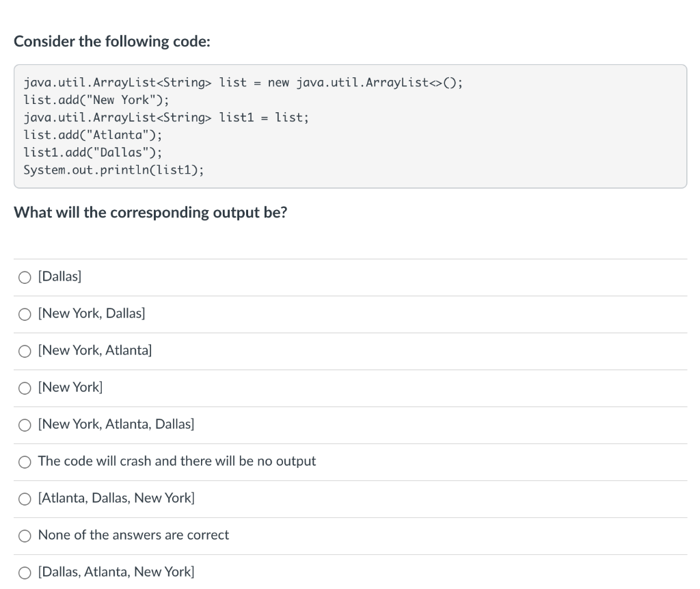Pick None of the answers are correct radio
The image size is (700, 589).
point(25,536)
